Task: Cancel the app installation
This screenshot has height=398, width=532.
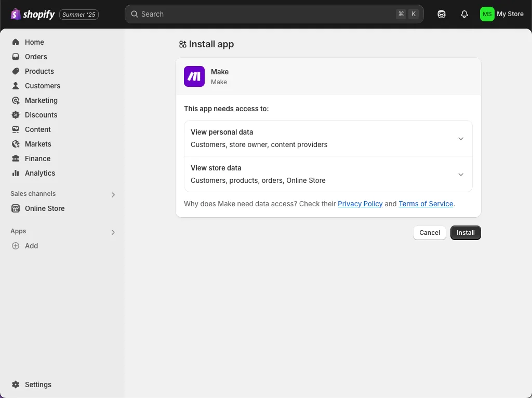Action: tap(430, 233)
